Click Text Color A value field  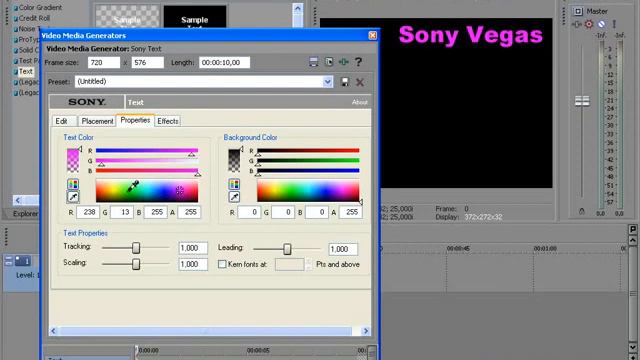[189, 212]
